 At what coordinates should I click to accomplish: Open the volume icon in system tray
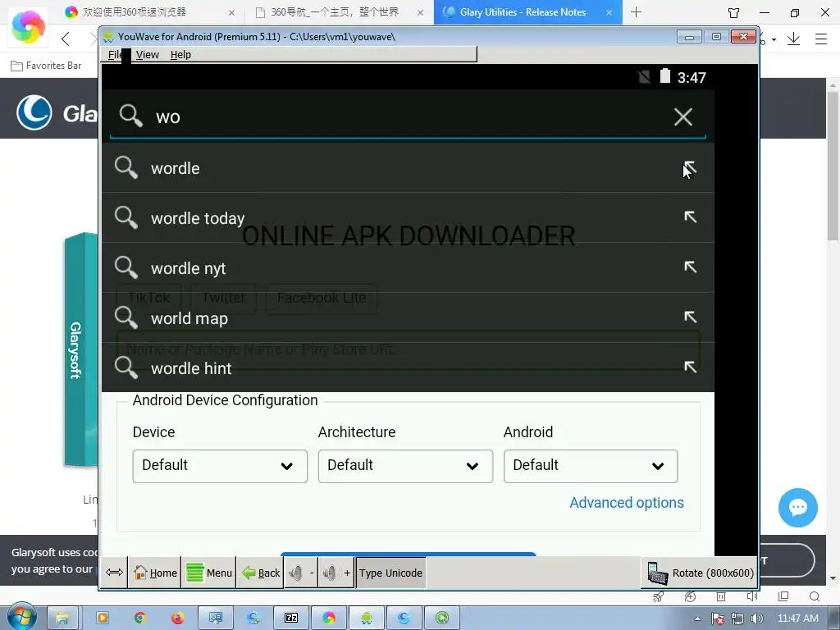757,619
